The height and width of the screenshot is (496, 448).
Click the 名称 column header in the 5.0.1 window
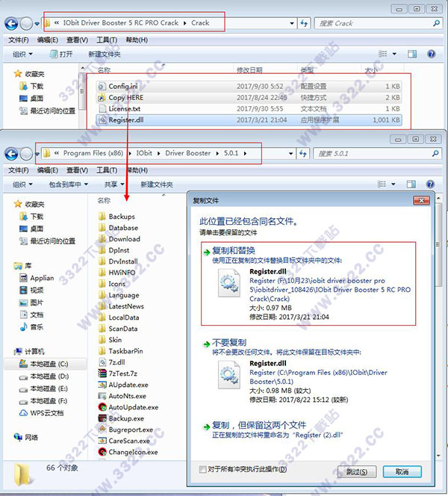pos(104,200)
